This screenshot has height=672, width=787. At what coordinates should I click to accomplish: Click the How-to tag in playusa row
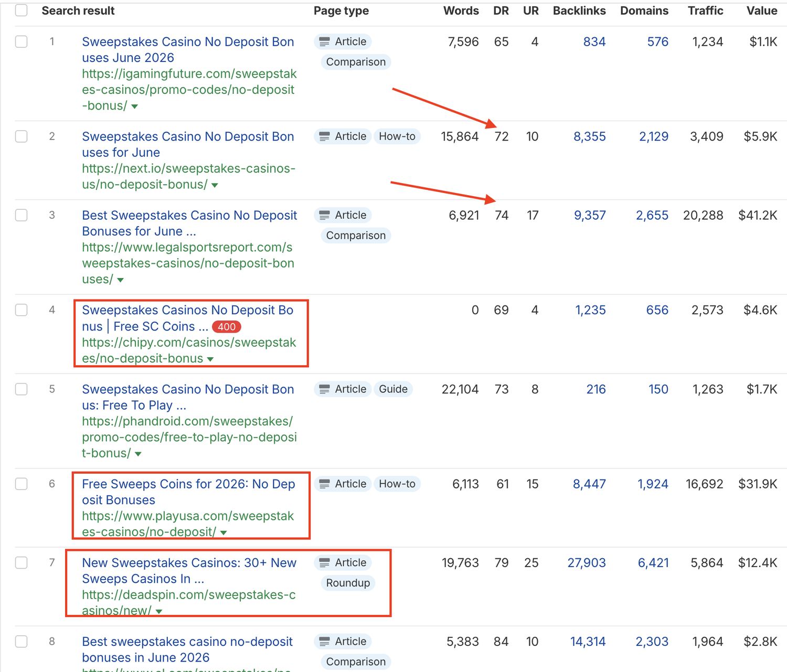pos(397,484)
